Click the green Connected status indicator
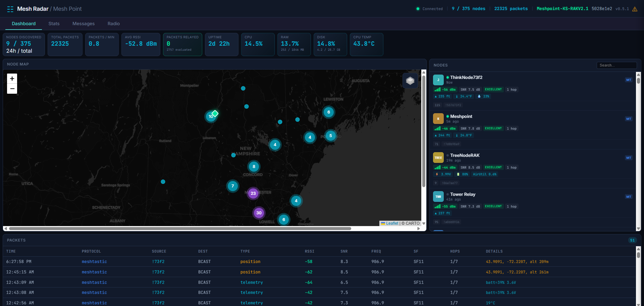Screen dimensions: 644x306 [418, 9]
